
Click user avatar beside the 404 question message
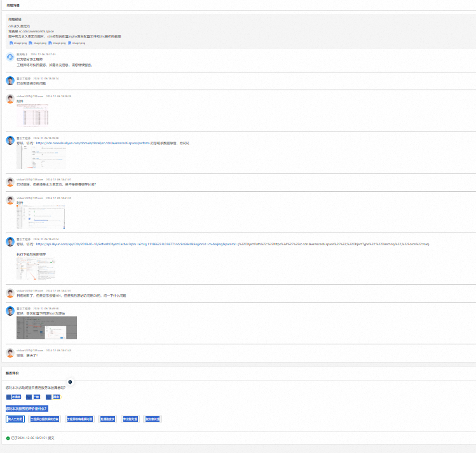coord(10,293)
